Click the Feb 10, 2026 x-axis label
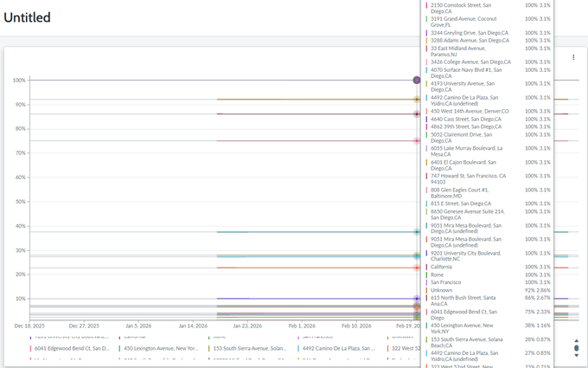 click(356, 326)
